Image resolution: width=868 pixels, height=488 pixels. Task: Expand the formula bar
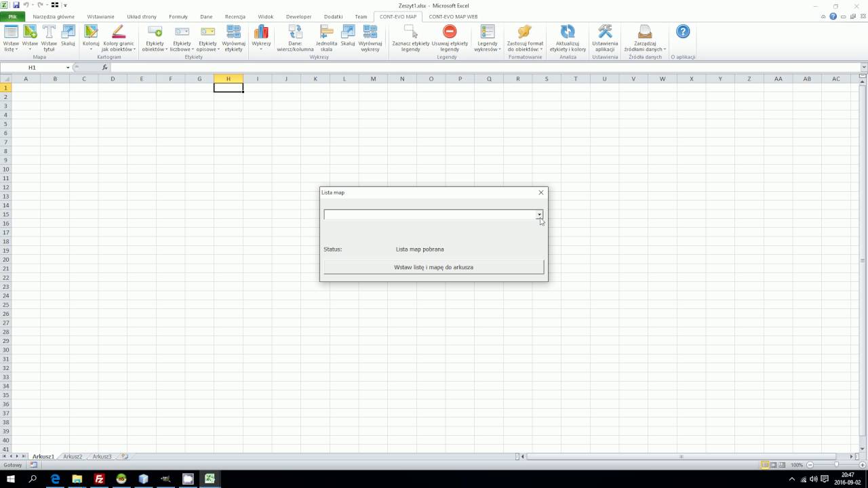tap(863, 68)
